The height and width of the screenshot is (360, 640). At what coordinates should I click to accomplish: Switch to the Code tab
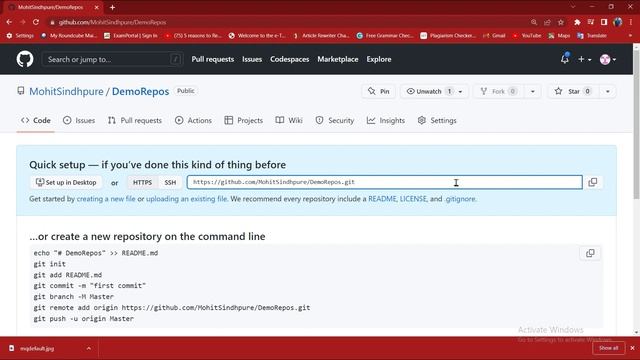click(36, 120)
